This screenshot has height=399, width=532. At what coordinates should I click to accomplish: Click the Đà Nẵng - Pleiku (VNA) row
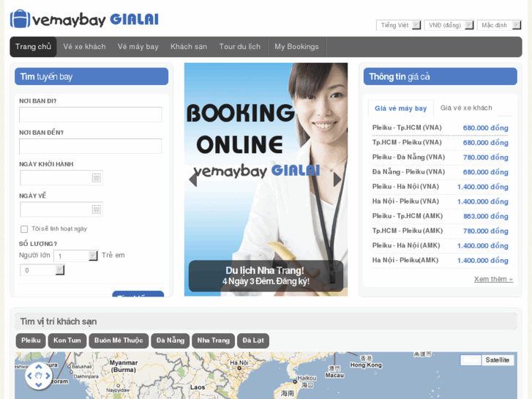440,172
